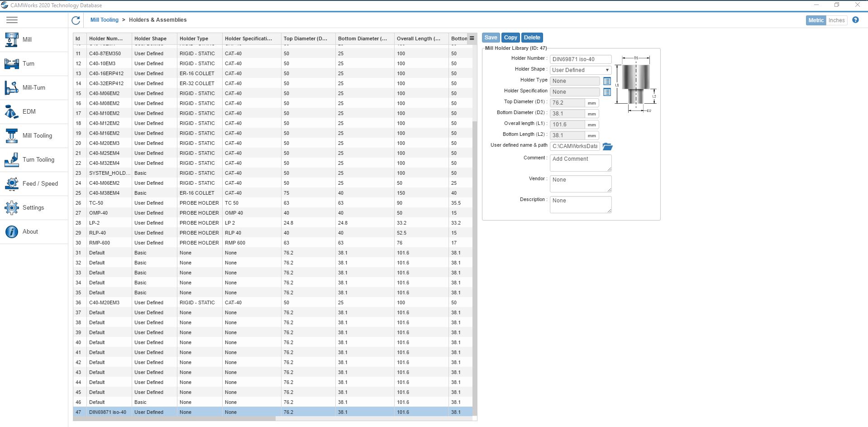
Task: Click the Turn lathe sidebar icon
Action: coord(11,63)
